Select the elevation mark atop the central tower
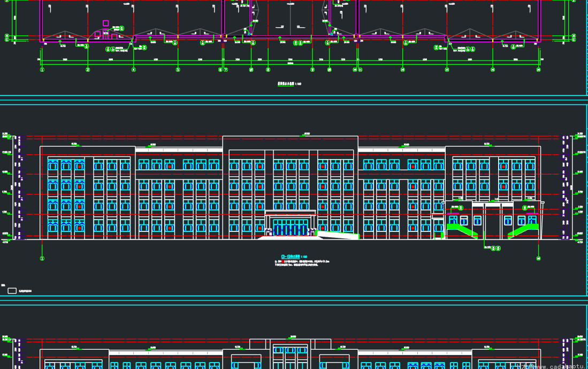Viewport: 588px width, 369px height. point(307,134)
